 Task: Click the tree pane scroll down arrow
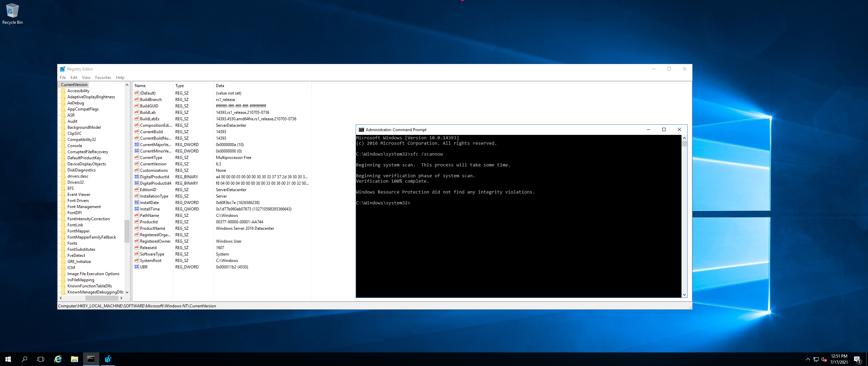point(127,292)
